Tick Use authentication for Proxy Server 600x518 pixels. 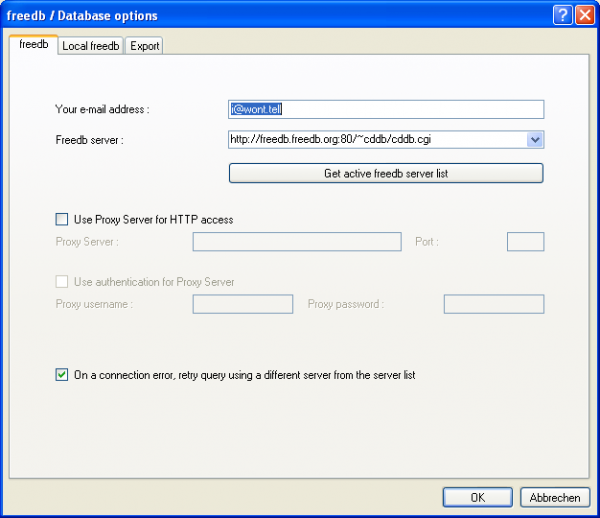pos(62,282)
